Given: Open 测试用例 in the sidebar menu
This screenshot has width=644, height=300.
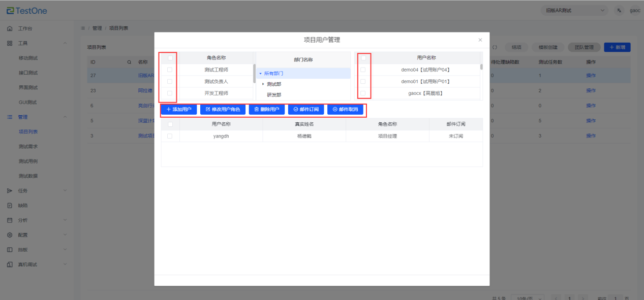Looking at the screenshot, I should pos(28,161).
